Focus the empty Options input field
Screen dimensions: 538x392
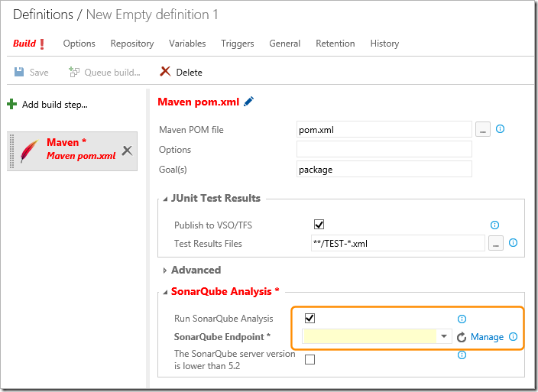384,149
